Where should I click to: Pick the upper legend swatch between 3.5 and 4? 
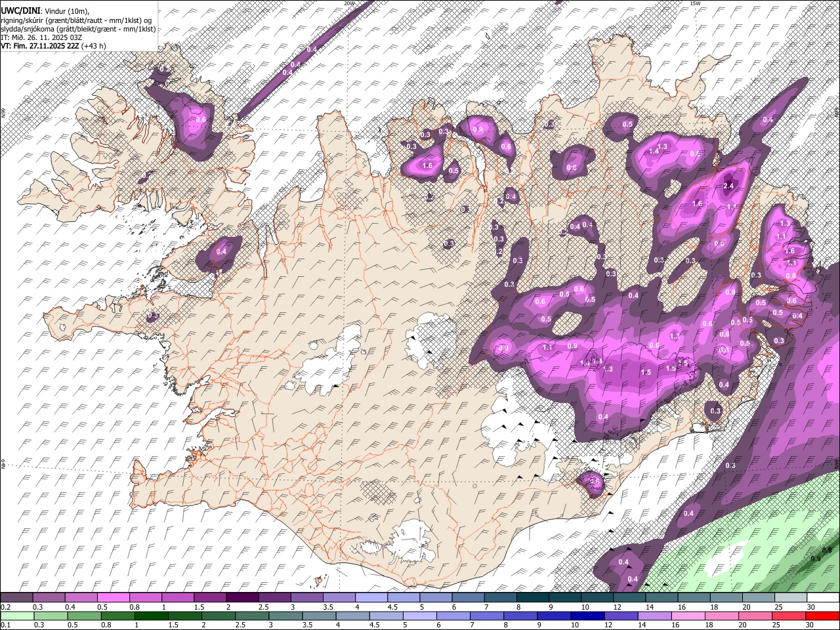(339, 598)
